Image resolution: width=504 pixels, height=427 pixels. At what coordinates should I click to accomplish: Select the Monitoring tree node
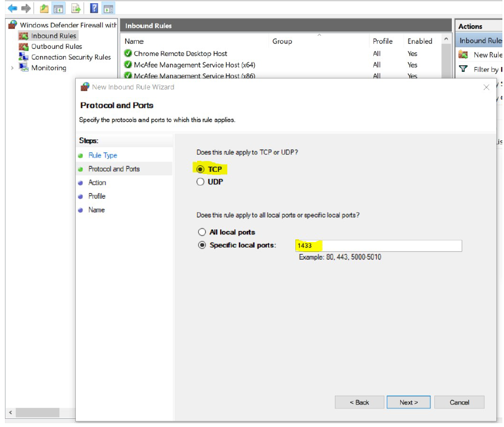49,68
